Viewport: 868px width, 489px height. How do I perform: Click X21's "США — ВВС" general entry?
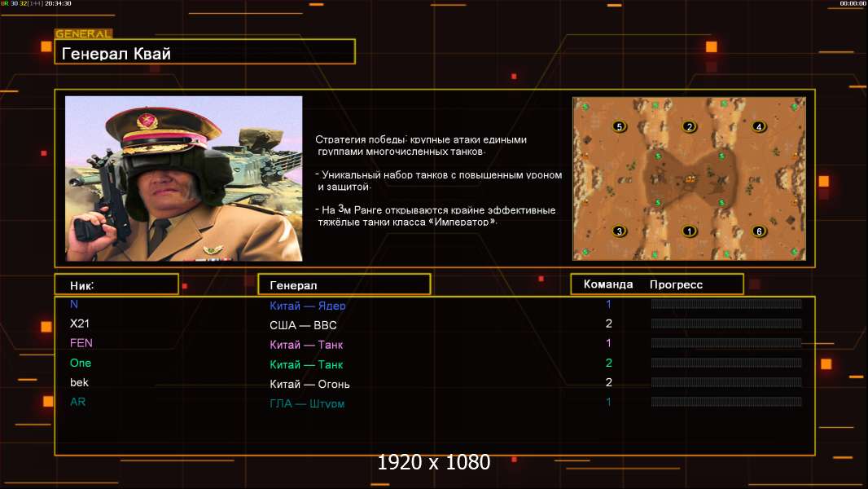tap(303, 325)
